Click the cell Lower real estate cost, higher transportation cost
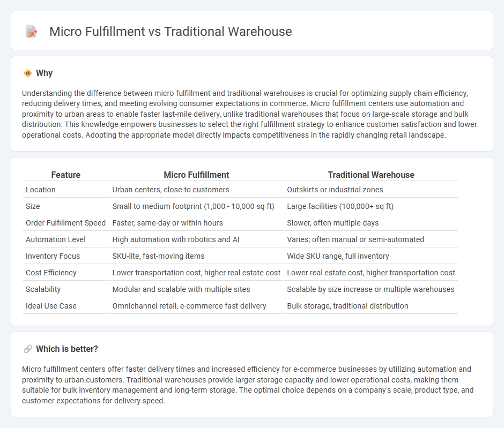 tap(371, 273)
